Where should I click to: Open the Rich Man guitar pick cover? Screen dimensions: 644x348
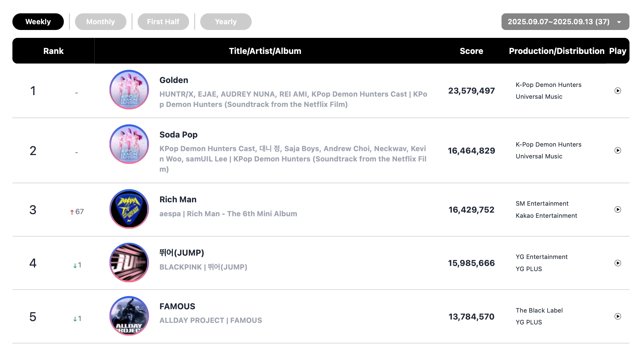(x=129, y=209)
